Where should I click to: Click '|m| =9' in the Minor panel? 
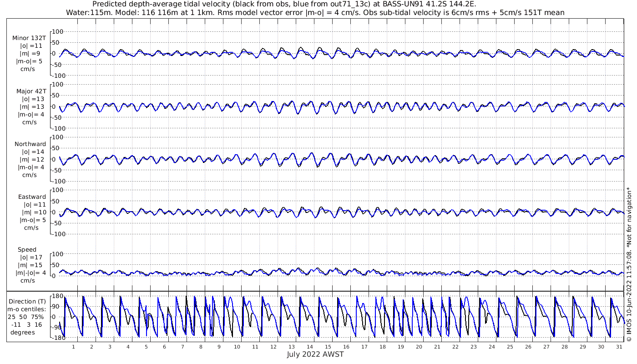(x=30, y=54)
